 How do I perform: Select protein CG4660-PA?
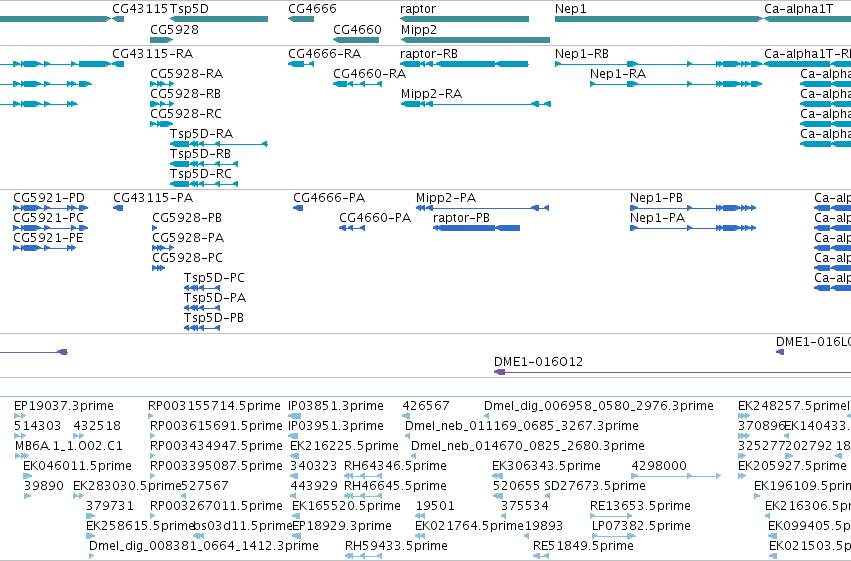375,218
